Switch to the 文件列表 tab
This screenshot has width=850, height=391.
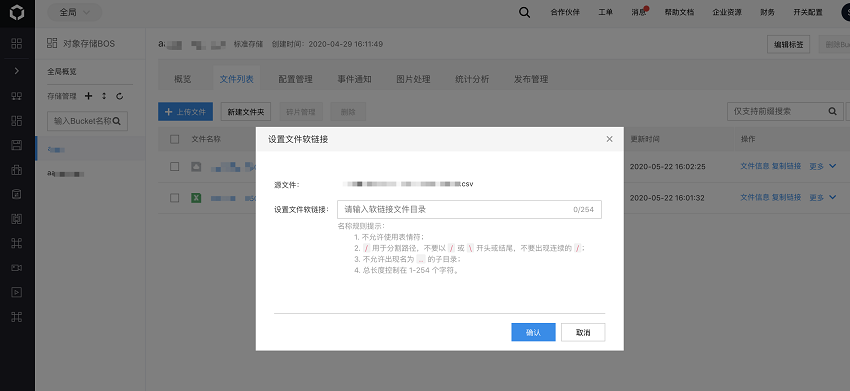click(x=236, y=79)
